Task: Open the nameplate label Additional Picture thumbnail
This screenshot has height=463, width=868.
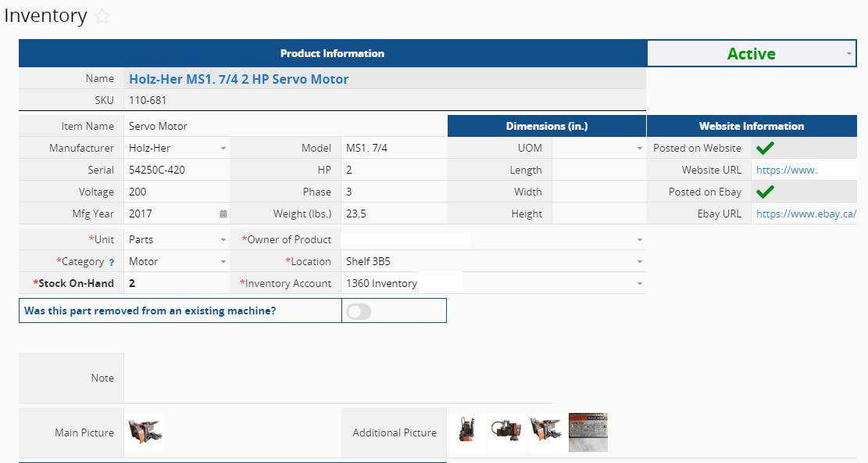Action: tap(588, 432)
